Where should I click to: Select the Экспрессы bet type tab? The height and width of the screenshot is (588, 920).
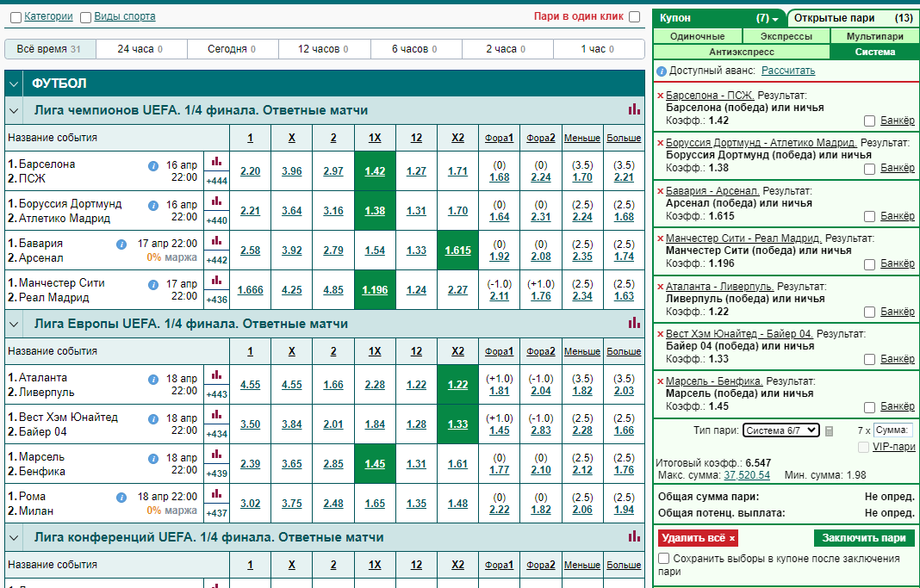click(786, 36)
